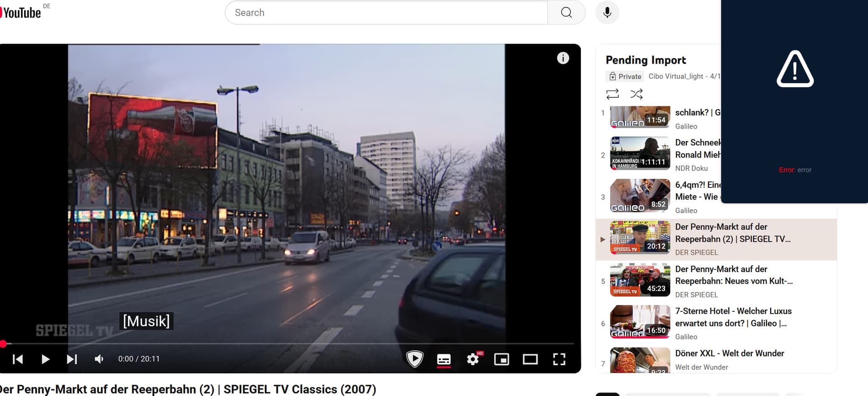Enter full screen mode
Image resolution: width=868 pixels, height=396 pixels.
click(x=559, y=359)
